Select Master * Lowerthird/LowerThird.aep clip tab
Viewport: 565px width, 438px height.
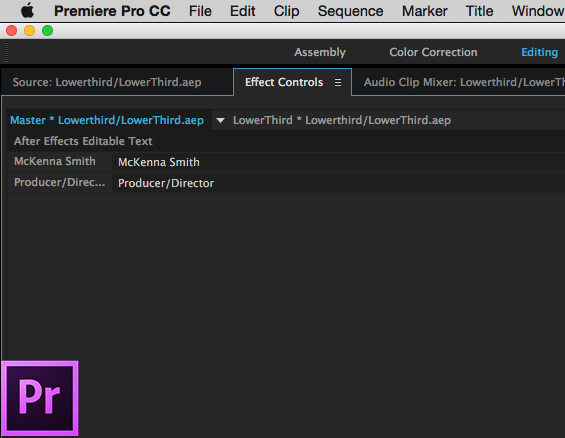(107, 120)
